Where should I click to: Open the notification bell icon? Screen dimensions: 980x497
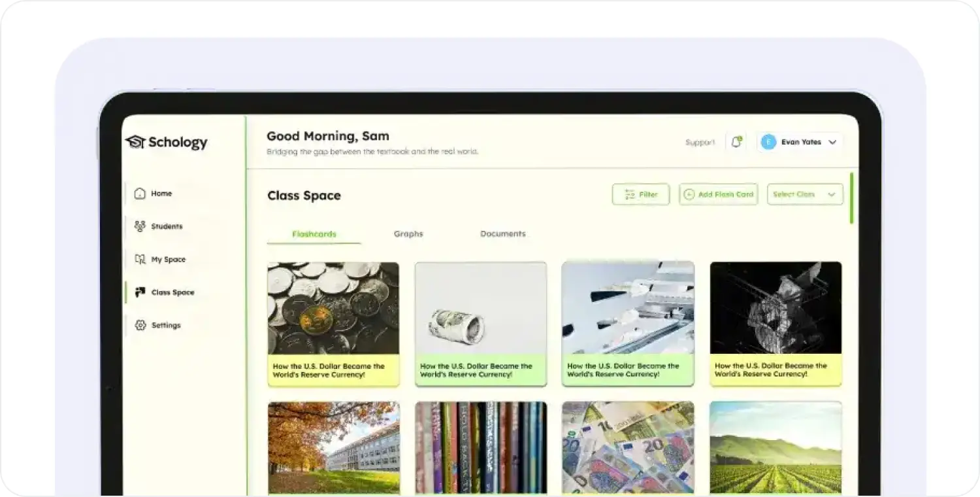(x=736, y=142)
